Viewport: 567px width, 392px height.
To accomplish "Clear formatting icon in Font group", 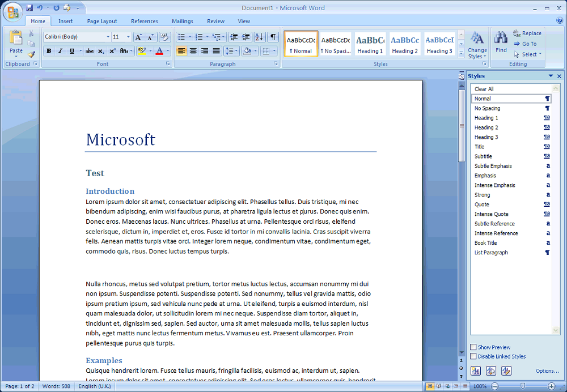I will tap(164, 37).
